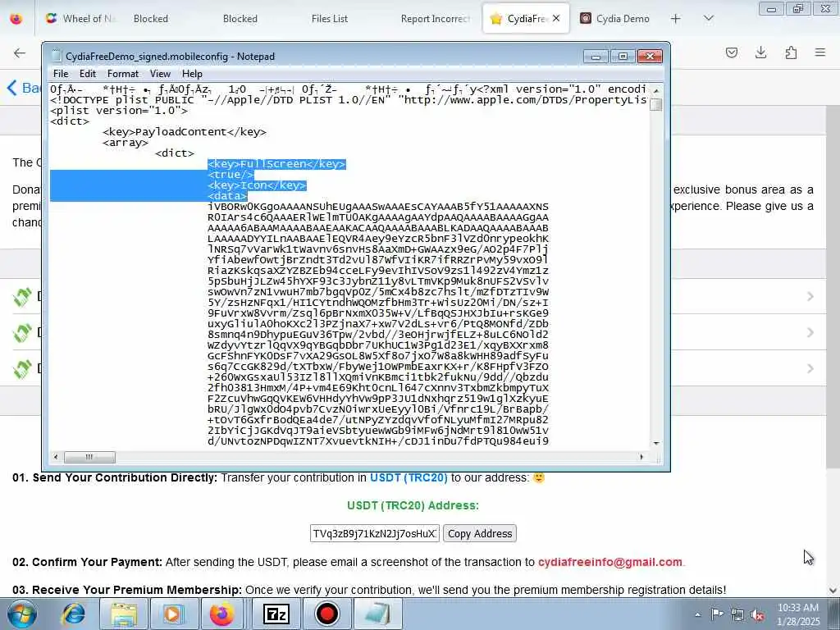The width and height of the screenshot is (840, 630).
Task: Restore down the Firefox window
Action: [798, 8]
